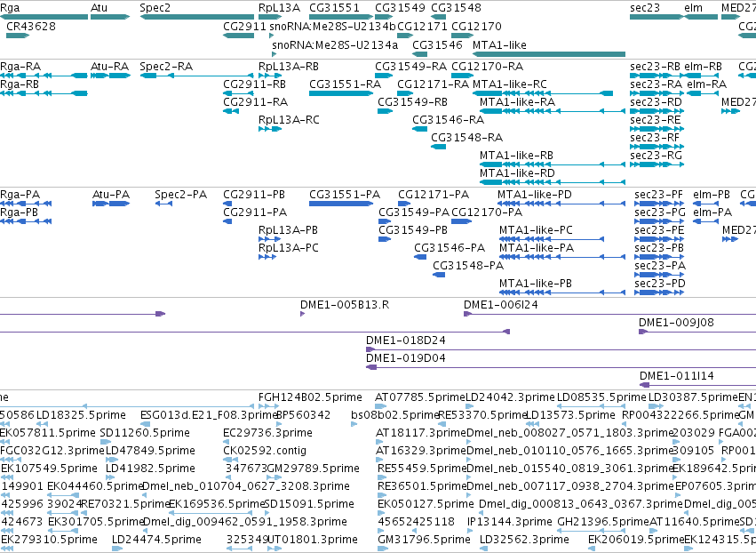Open the sec23-RG transcript label

[657, 156]
